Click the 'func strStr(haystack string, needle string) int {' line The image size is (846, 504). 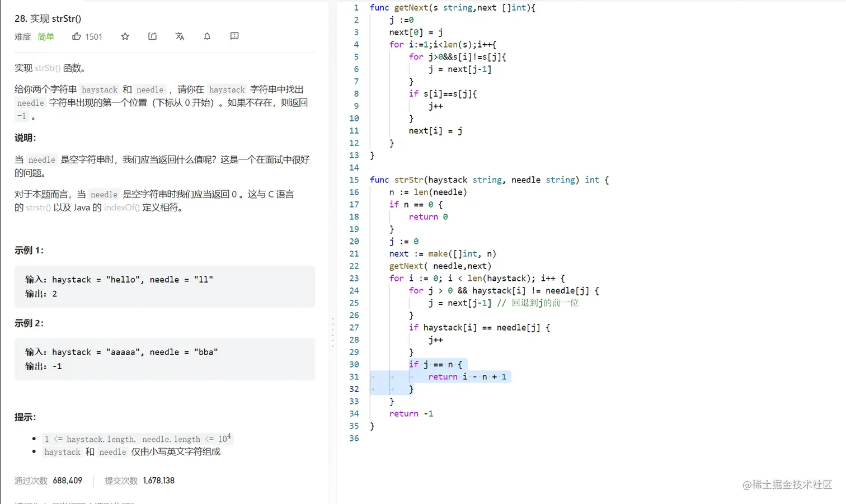point(489,180)
